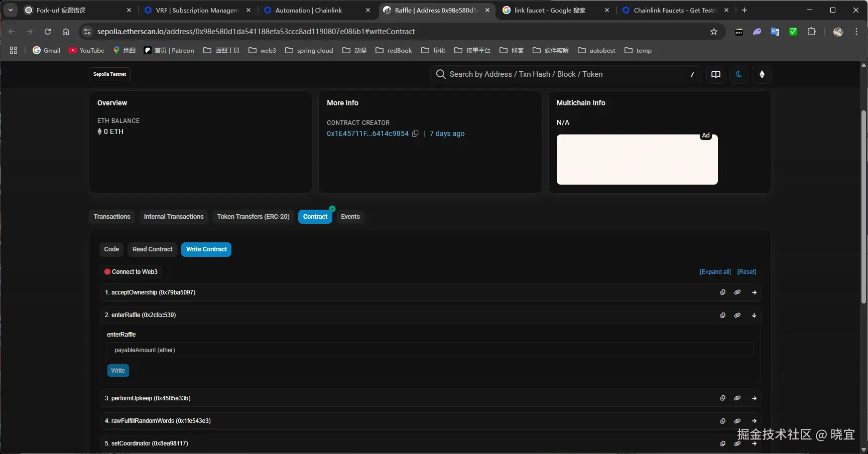Screen dimensions: 868x454
Task: Copy method name for setCoordinator
Action: pos(723,443)
